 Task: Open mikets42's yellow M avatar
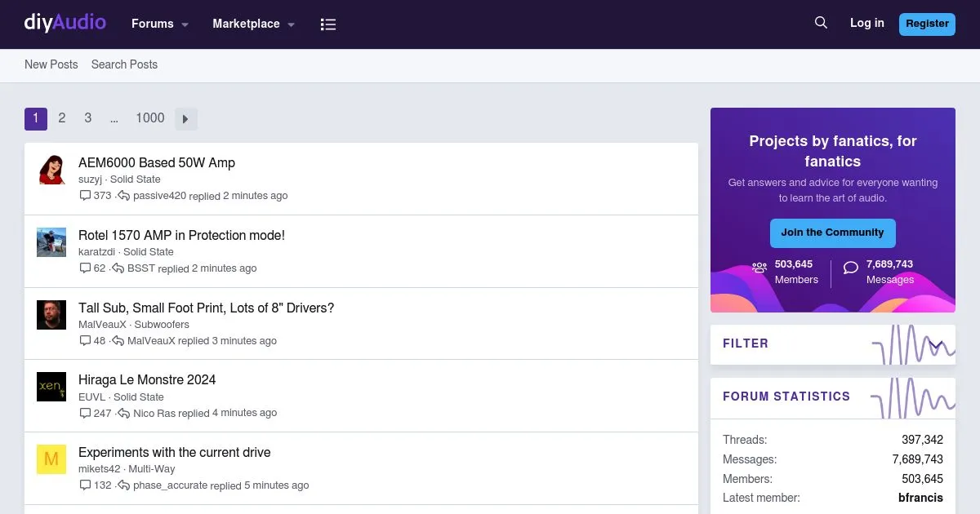click(x=51, y=459)
